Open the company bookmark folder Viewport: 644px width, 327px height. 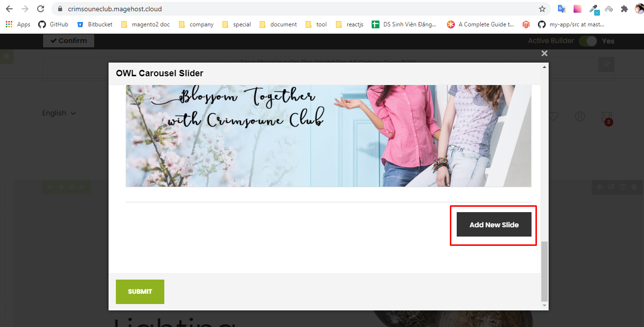pyautogui.click(x=196, y=24)
